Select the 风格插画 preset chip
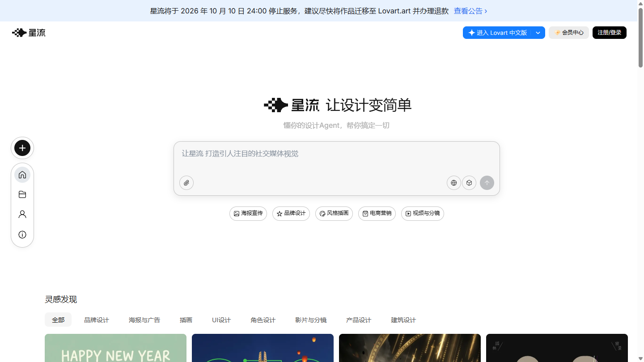The width and height of the screenshot is (644, 362). [334, 214]
